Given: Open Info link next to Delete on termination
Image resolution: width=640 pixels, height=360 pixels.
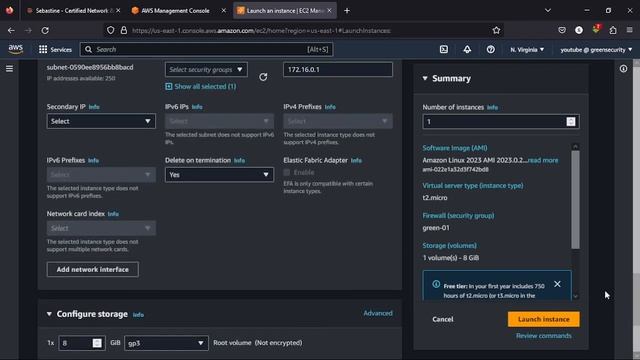Looking at the screenshot, I should pos(239,160).
